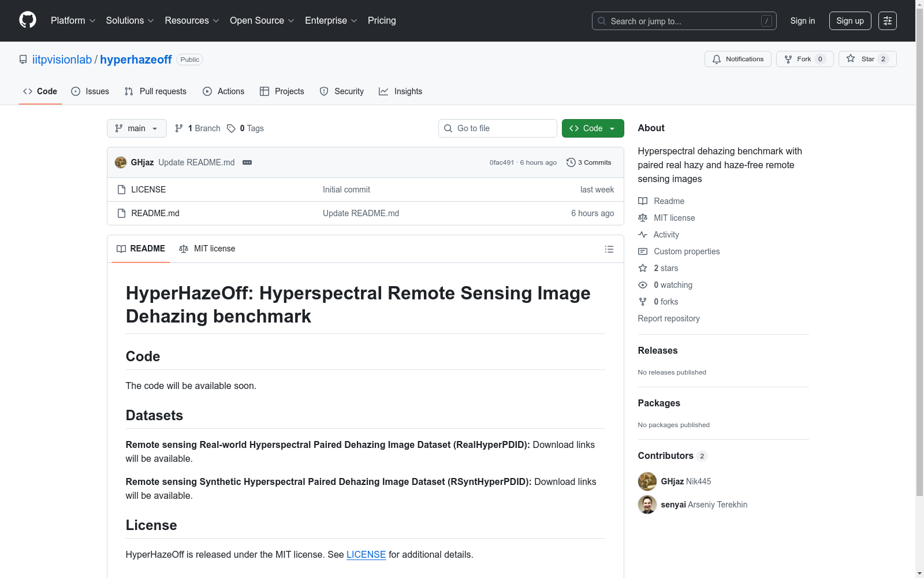Viewport: 924px width, 578px height.
Task: Click the star icon on Star button
Action: pyautogui.click(x=851, y=58)
